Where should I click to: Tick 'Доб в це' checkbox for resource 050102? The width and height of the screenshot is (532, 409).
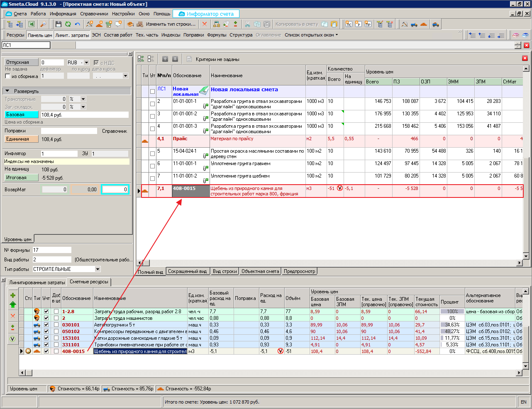coord(56,331)
